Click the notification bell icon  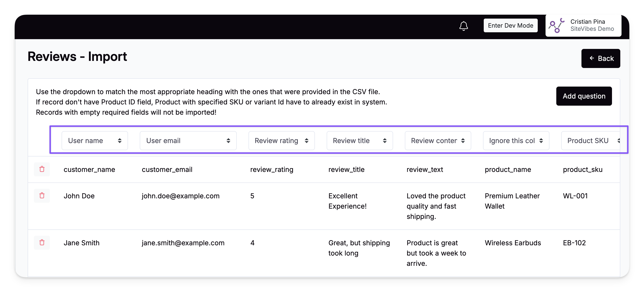[x=463, y=26]
